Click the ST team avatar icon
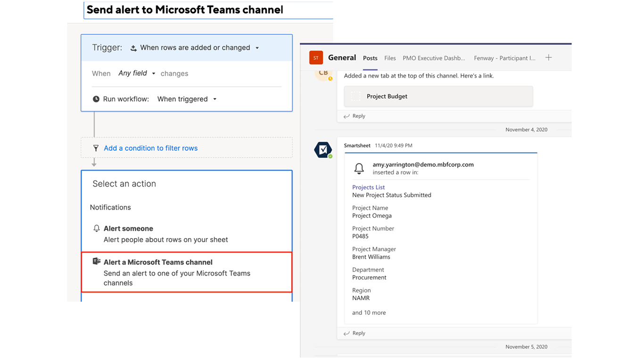The height and width of the screenshot is (362, 644). pos(316,58)
